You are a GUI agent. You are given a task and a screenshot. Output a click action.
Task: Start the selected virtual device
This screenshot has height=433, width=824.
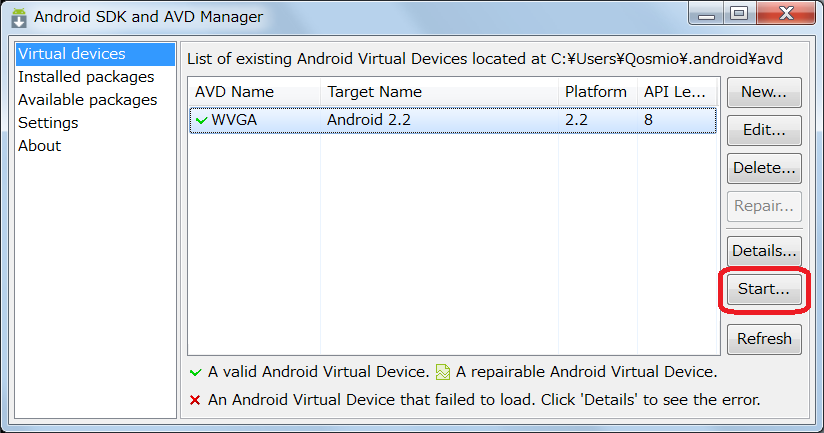coord(764,289)
